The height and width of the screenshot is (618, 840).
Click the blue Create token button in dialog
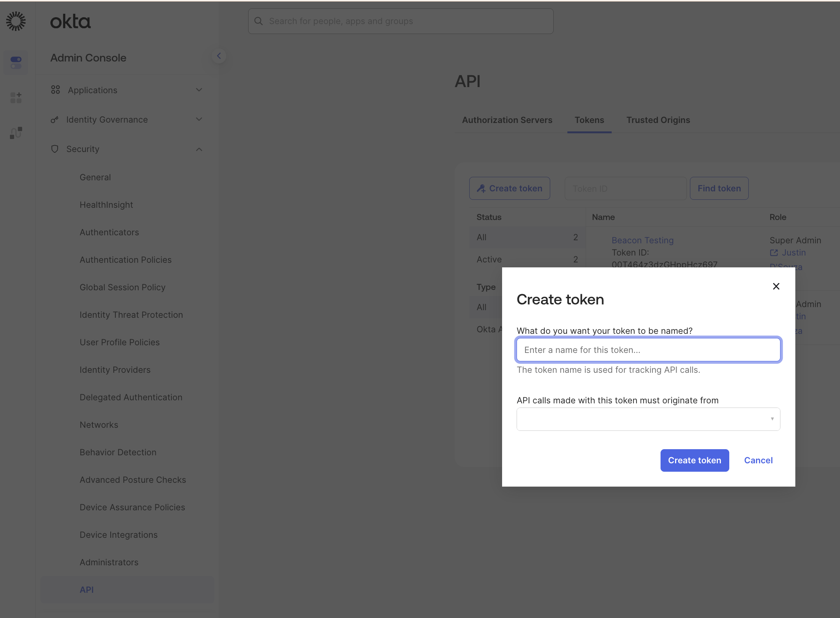pos(695,460)
